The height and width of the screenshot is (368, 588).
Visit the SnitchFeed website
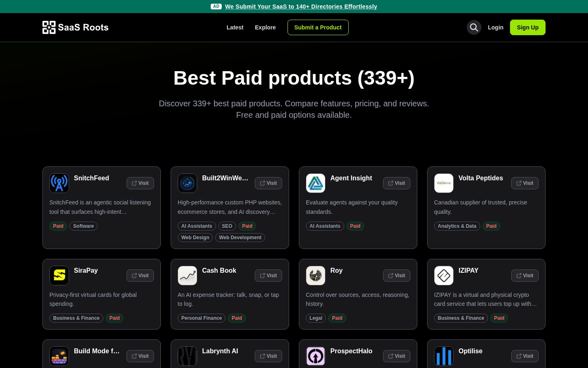140,183
